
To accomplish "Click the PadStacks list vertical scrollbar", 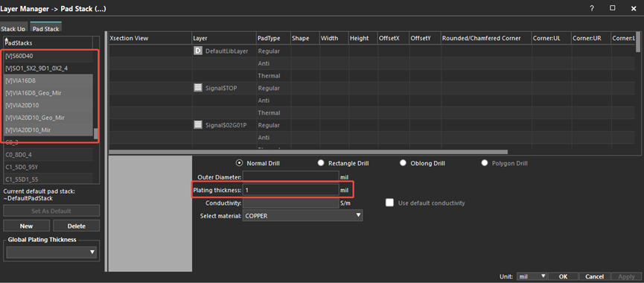I will click(96, 133).
